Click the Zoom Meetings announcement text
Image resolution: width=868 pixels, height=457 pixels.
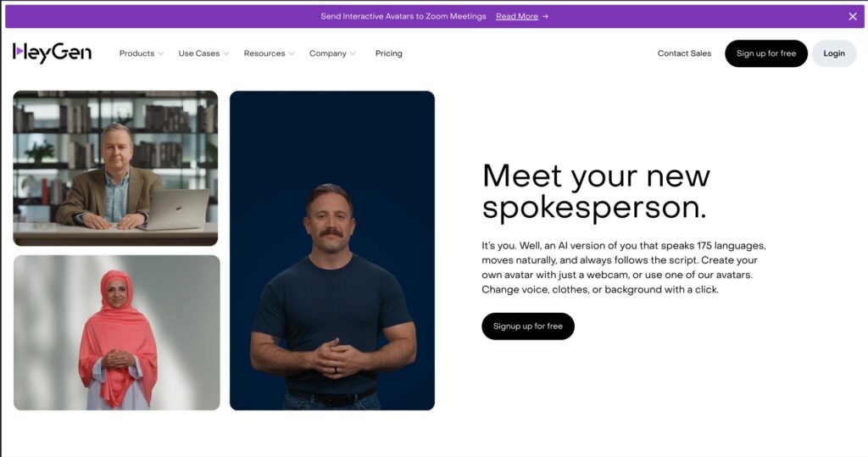click(403, 16)
